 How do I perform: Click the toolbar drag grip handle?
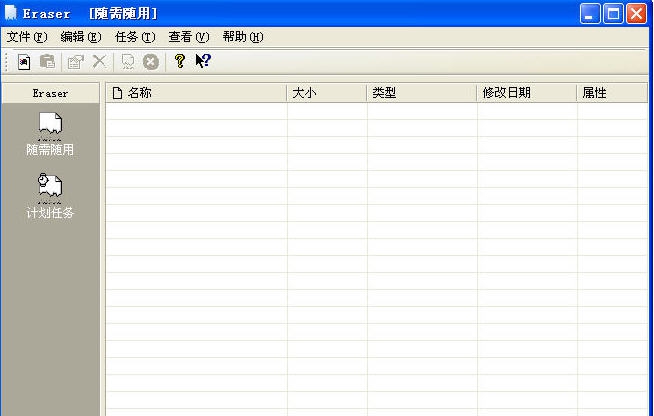click(6, 62)
